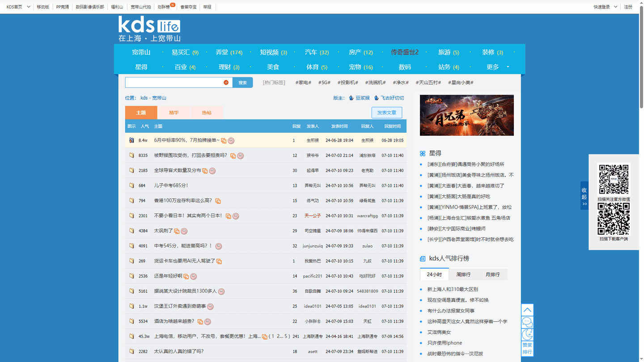Image resolution: width=644 pixels, height=362 pixels.
Task: Open the 传奇盛世2 navigation link
Action: [405, 52]
